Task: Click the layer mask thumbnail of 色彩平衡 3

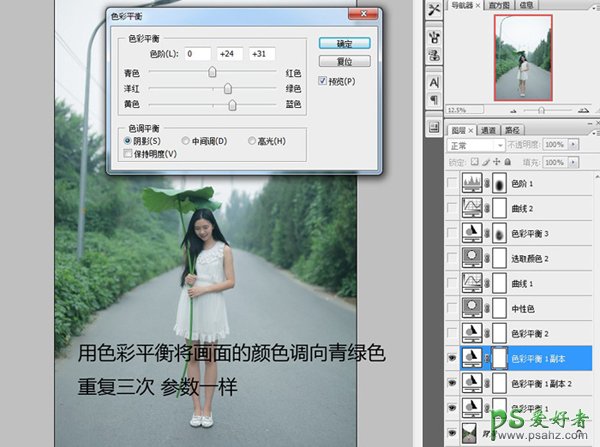Action: pyautogui.click(x=499, y=233)
